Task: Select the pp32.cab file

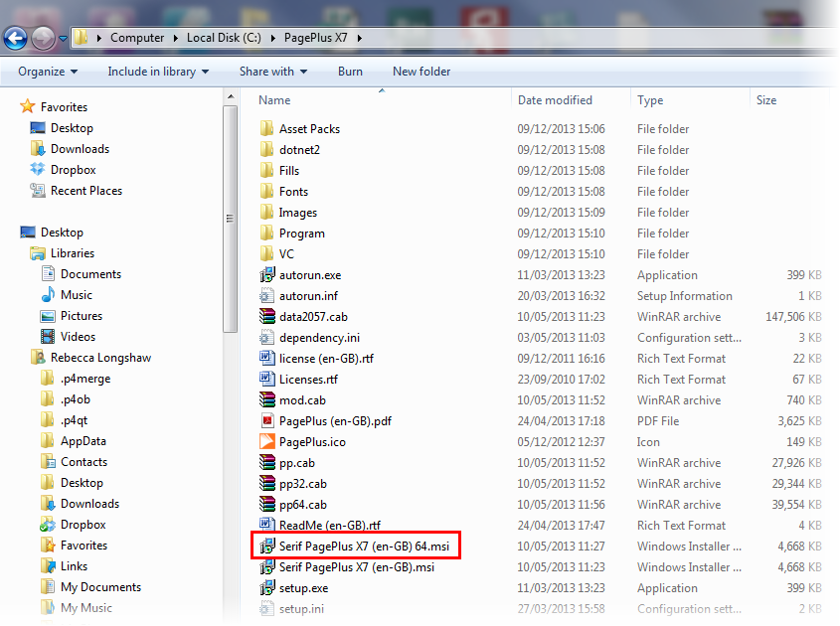Action: click(x=302, y=484)
